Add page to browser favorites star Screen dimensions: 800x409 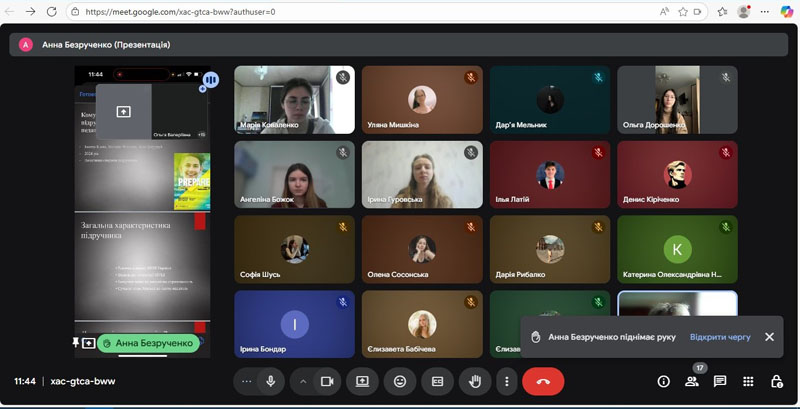[x=683, y=12]
